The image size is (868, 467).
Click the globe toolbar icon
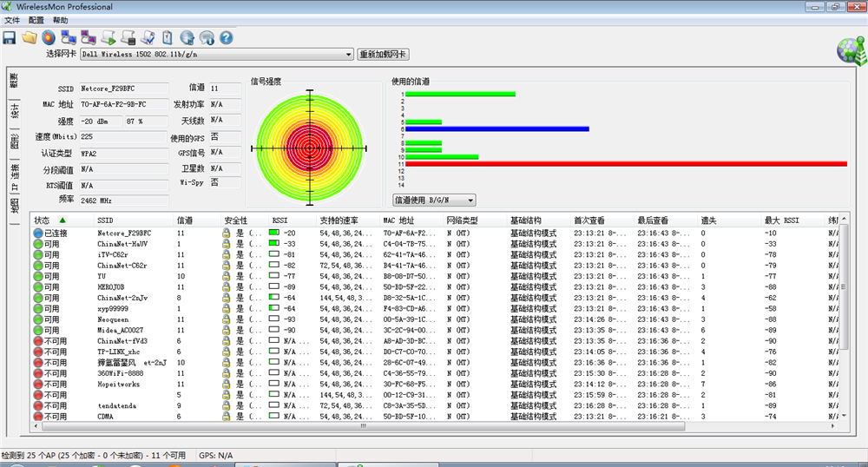point(187,37)
